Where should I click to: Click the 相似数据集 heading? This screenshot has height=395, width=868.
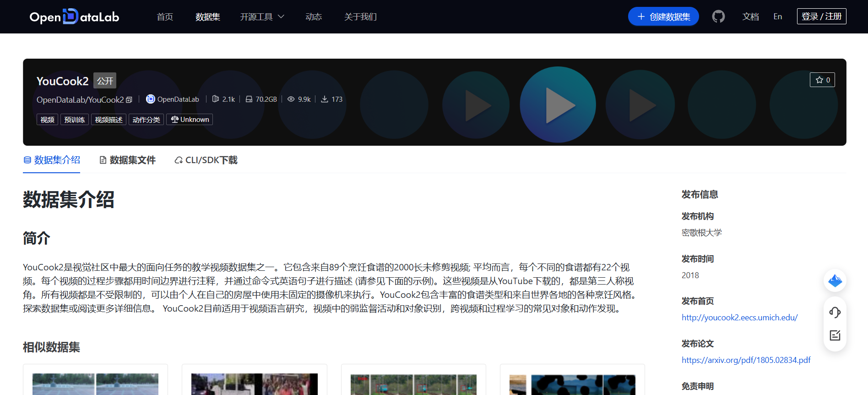click(x=51, y=347)
